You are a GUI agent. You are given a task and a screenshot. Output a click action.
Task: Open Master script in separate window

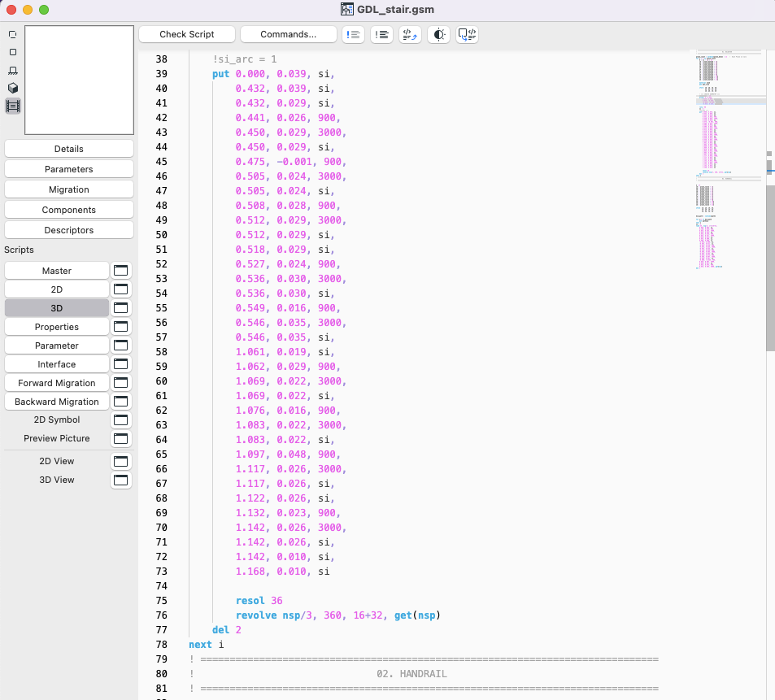point(121,271)
